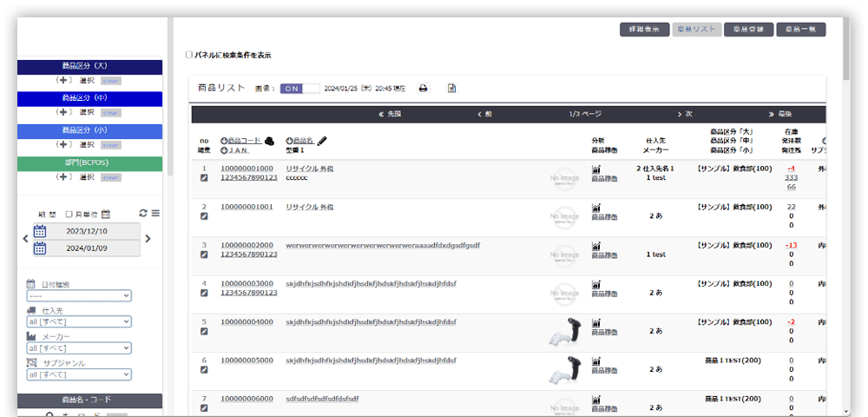Screen dimensions: 868x417
Task: Click the pencil icon next to 商品名 header
Action: point(322,140)
